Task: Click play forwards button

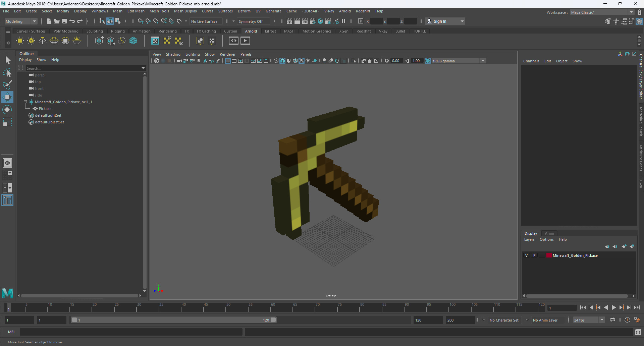Action: tap(614, 307)
